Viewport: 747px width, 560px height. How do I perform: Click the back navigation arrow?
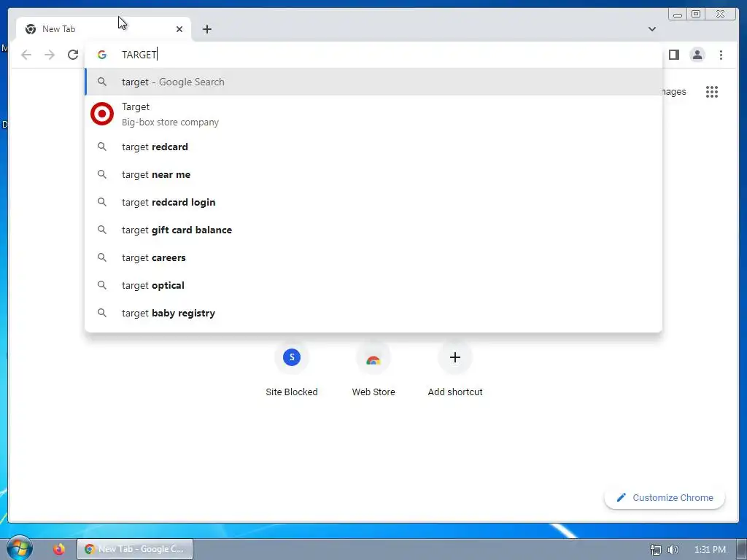tap(26, 55)
